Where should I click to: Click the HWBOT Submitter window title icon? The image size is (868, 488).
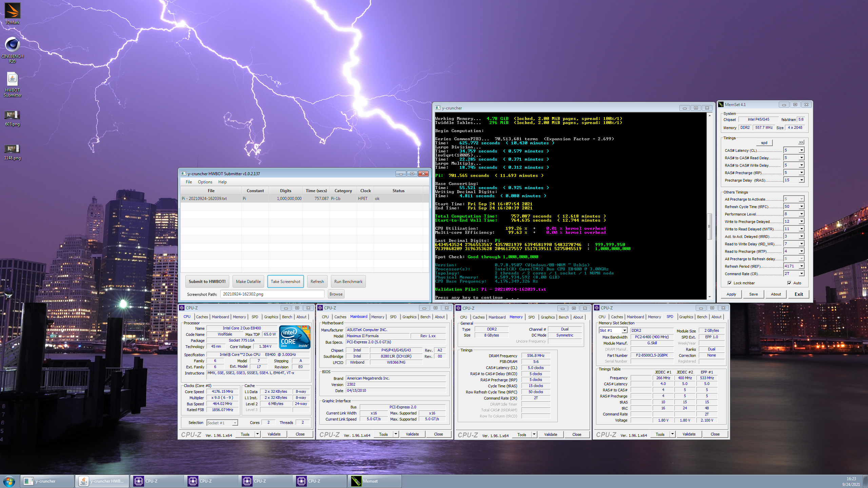click(x=183, y=174)
